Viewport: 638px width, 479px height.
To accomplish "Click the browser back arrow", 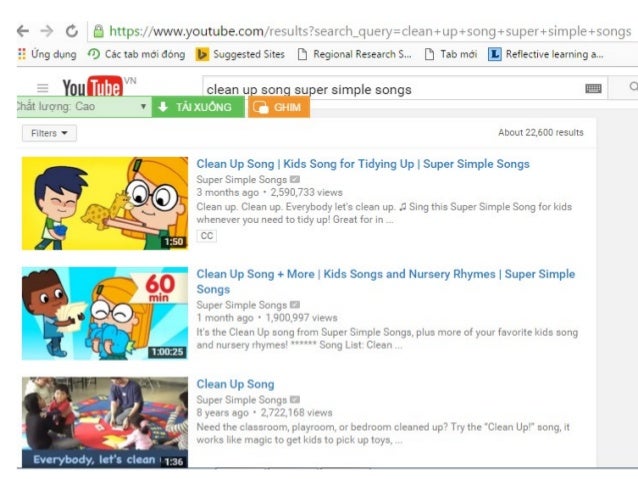I will click(23, 31).
